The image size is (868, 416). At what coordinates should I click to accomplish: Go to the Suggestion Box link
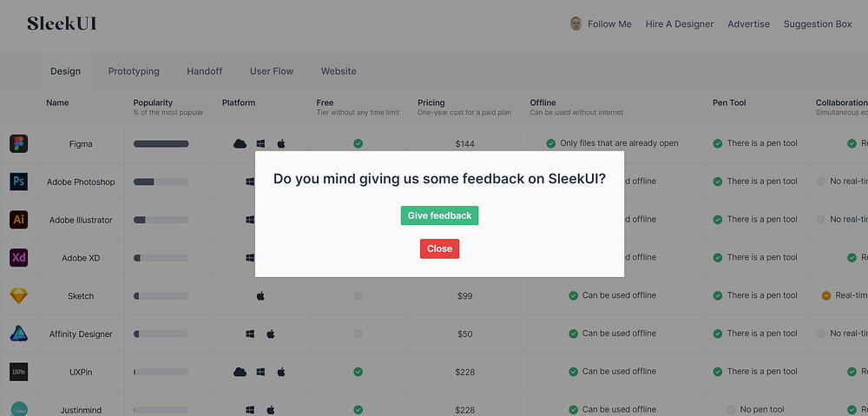point(818,24)
